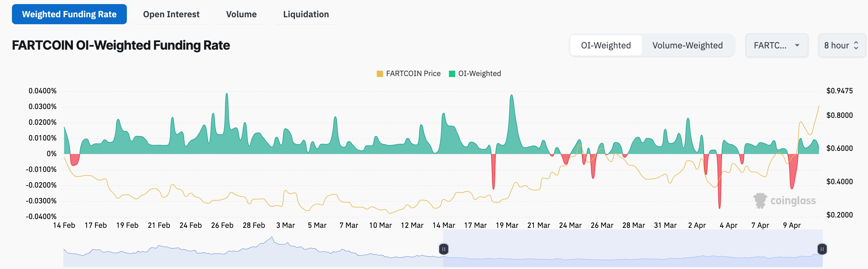Open the 8 hour interval selector

coord(842,45)
